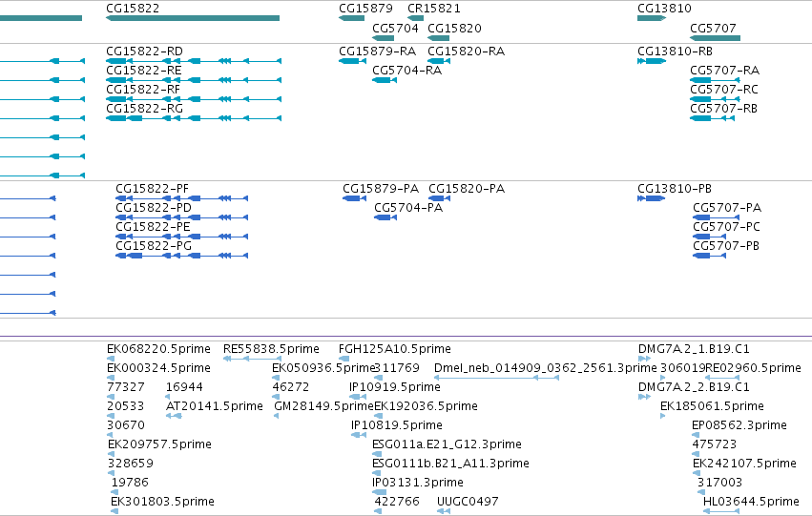The height and width of the screenshot is (516, 812).
Task: Click transcript CG15879-RA
Action: coord(353,61)
